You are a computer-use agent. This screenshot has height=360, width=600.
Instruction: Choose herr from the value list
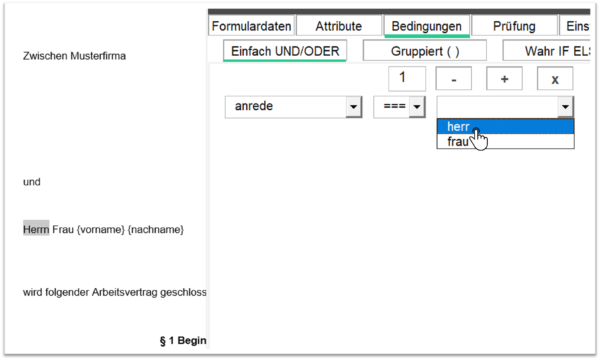505,126
